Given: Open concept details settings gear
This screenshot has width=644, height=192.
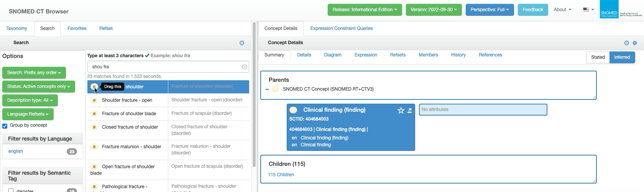Looking at the screenshot, I should click(x=635, y=43).
